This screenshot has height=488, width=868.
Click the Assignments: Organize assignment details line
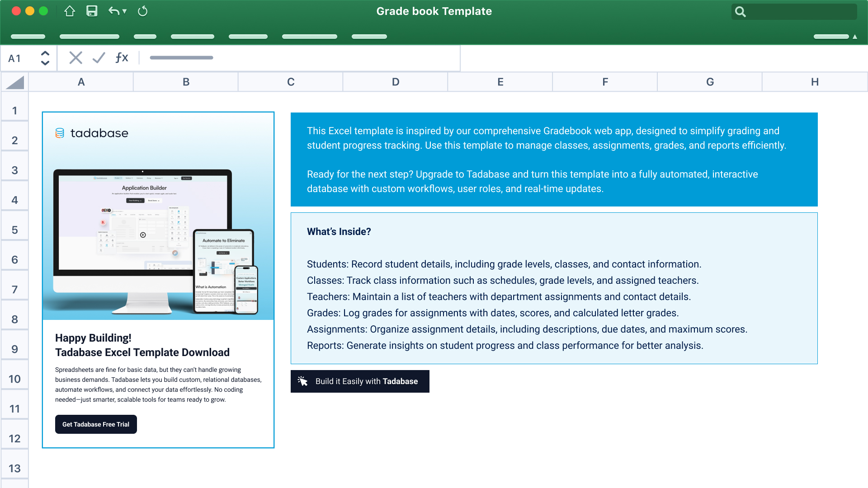[527, 329]
